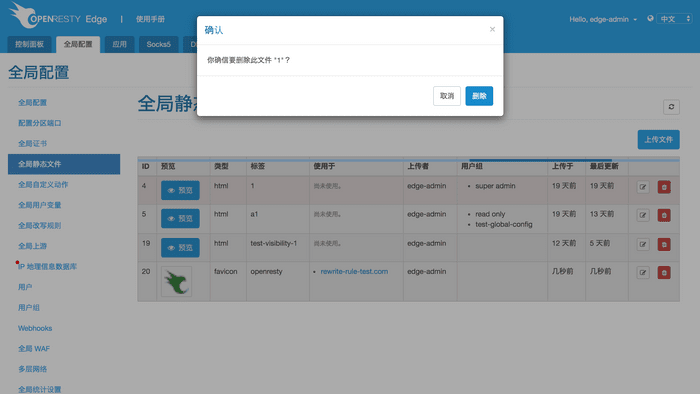Close the confirm dialog with X
700x394 pixels.
(x=492, y=29)
